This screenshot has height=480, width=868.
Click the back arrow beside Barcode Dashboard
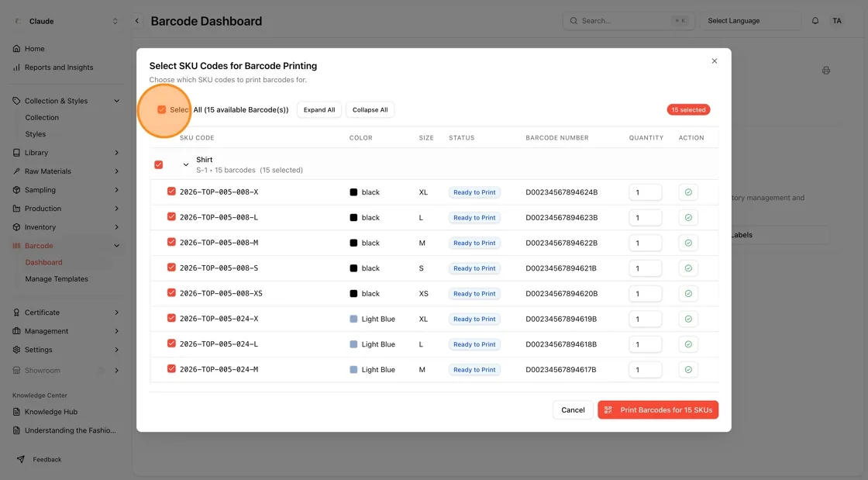pos(137,21)
